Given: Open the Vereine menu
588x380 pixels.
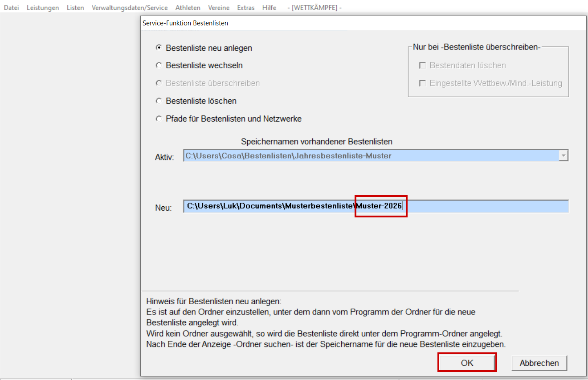Looking at the screenshot, I should click(218, 8).
